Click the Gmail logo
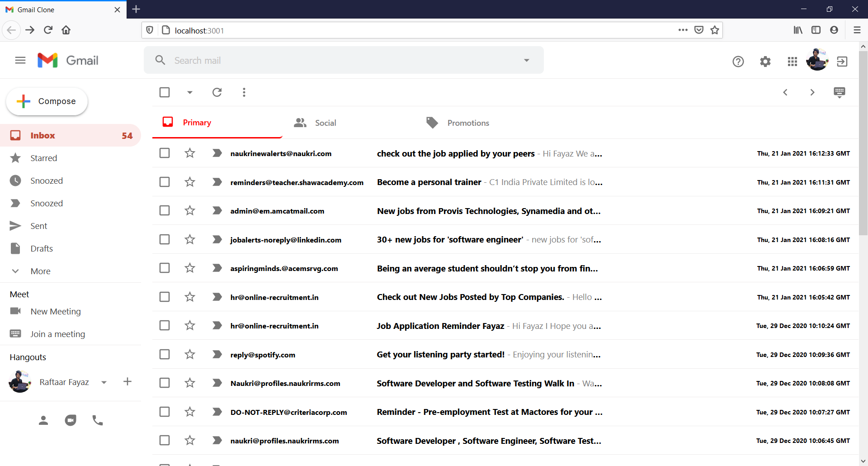 pos(68,60)
